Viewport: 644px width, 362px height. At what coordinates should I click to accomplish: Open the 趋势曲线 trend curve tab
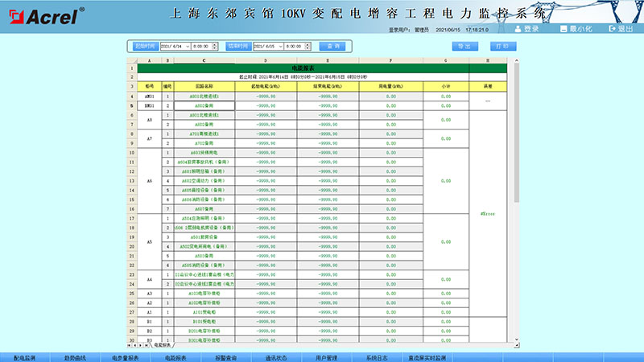tap(75, 356)
